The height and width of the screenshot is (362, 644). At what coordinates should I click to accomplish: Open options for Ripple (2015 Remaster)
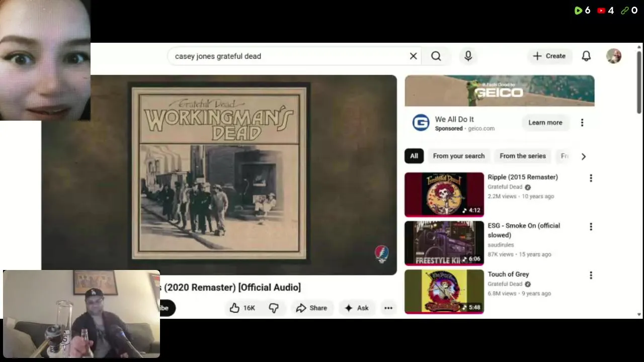(591, 178)
